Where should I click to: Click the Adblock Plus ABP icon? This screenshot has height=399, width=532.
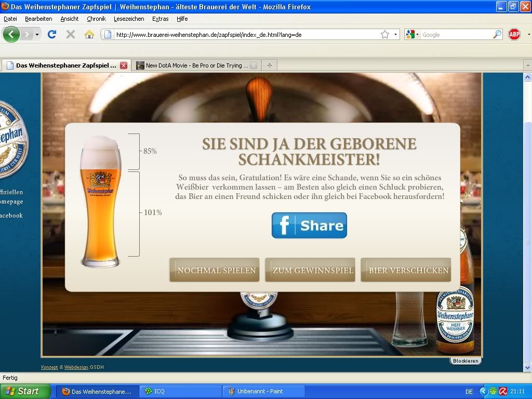(514, 34)
